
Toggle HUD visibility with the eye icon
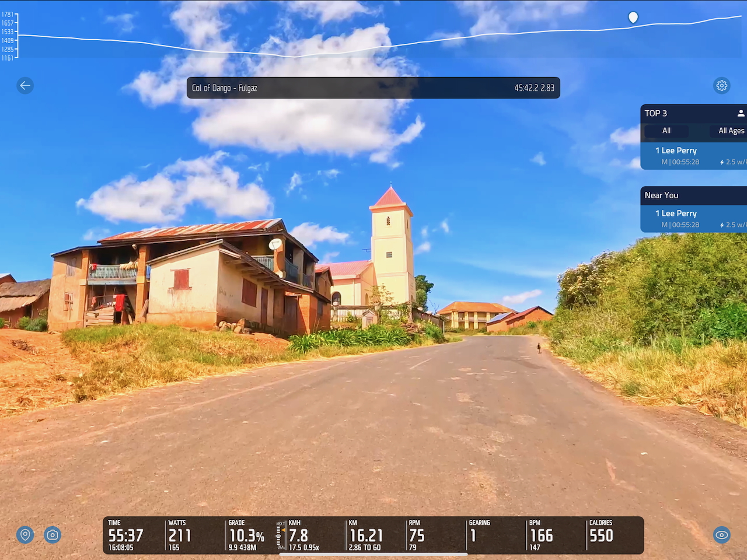click(x=722, y=534)
